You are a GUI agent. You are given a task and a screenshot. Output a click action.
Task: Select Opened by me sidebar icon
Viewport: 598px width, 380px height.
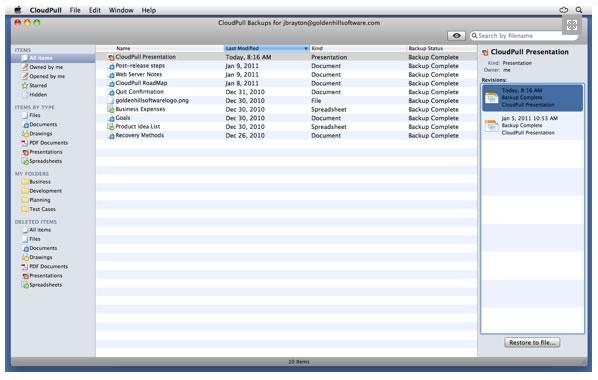(x=25, y=76)
